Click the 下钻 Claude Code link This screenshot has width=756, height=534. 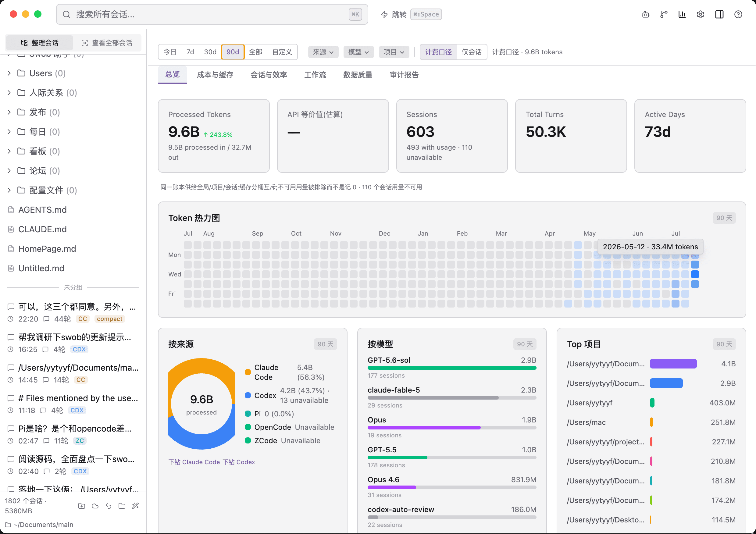194,462
